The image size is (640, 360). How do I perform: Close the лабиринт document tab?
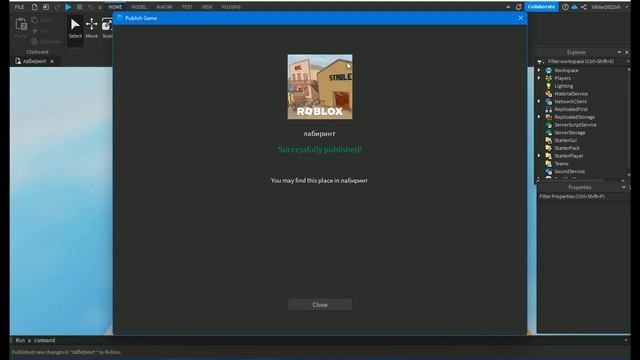pyautogui.click(x=52, y=61)
